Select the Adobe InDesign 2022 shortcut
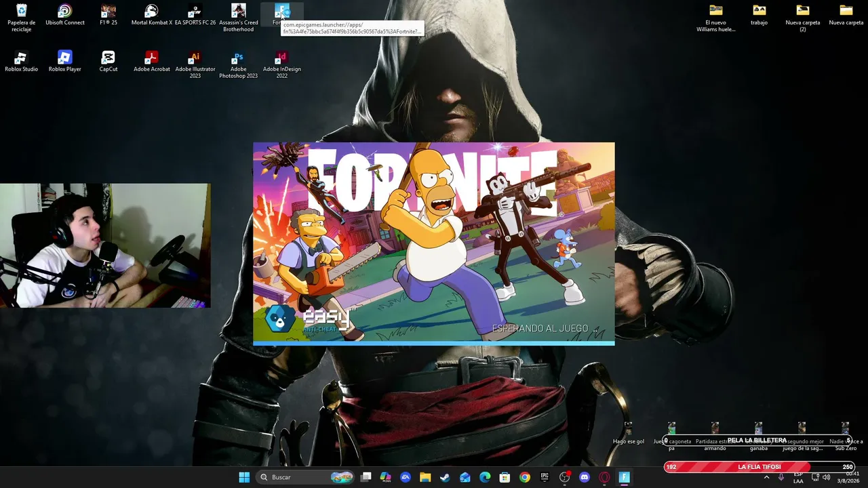 pos(282,64)
